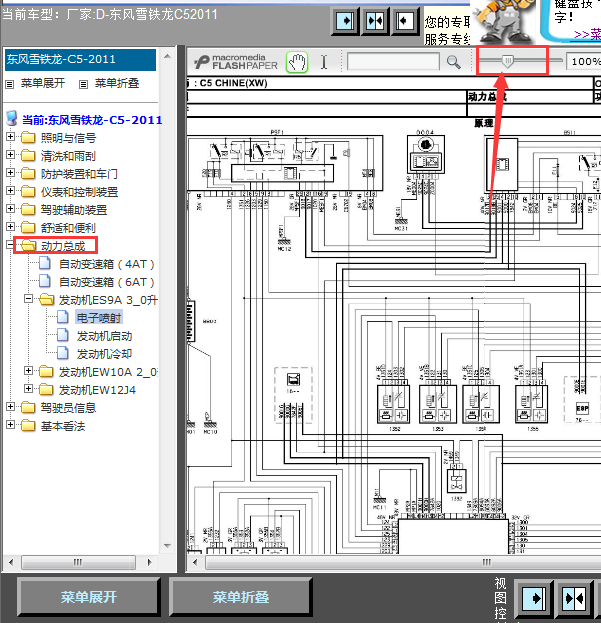Click the document icon for 发动机冷却

[x=63, y=353]
